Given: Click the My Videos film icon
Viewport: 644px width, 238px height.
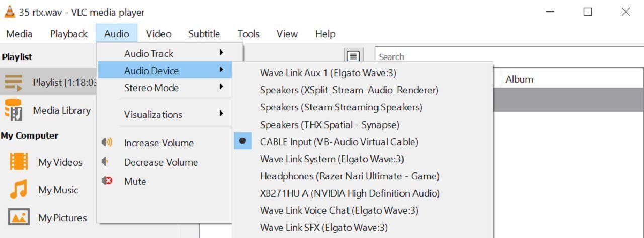Looking at the screenshot, I should point(19,162).
